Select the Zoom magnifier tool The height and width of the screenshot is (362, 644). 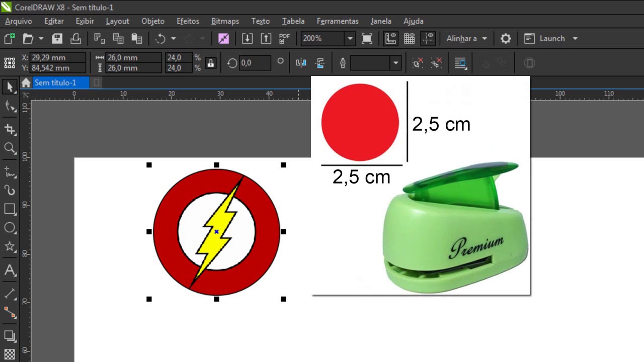10,148
